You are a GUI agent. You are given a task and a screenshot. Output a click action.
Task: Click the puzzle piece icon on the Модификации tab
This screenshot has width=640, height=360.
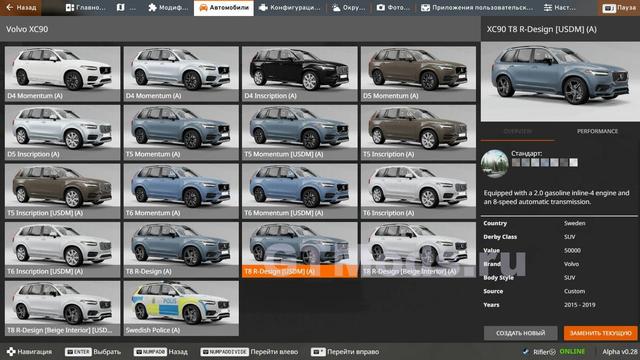[152, 8]
